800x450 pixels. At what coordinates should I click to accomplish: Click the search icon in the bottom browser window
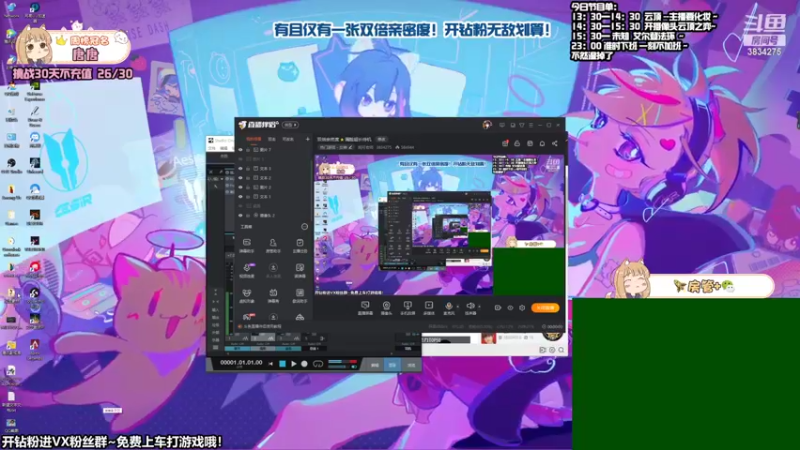pyautogui.click(x=561, y=350)
